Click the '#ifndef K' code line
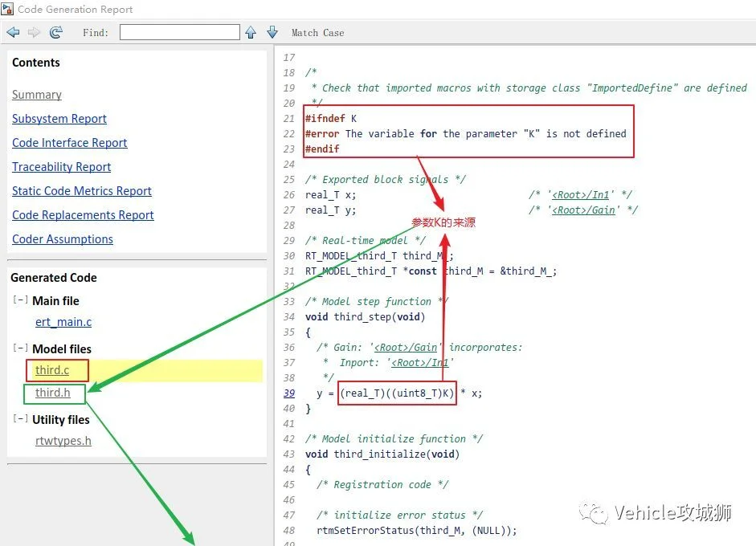 (x=331, y=119)
